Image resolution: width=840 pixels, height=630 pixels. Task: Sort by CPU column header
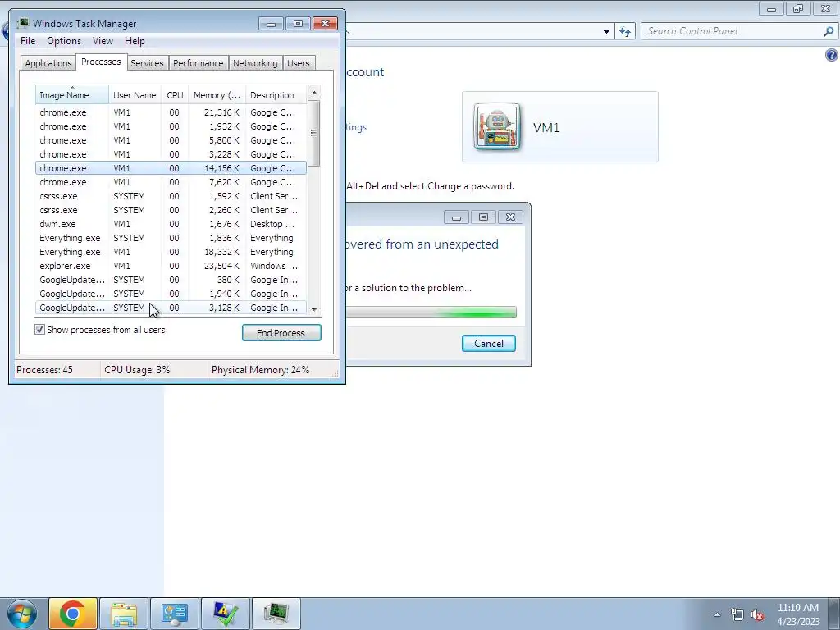tap(175, 95)
